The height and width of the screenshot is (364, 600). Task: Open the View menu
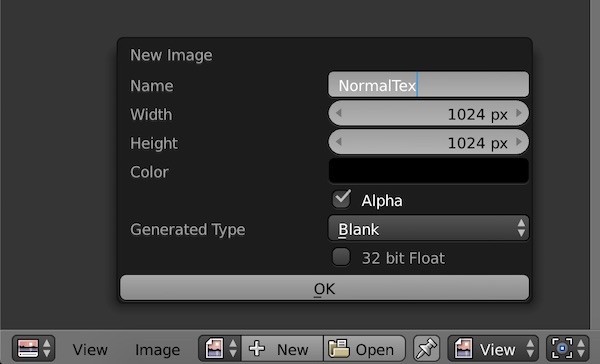[x=90, y=349]
